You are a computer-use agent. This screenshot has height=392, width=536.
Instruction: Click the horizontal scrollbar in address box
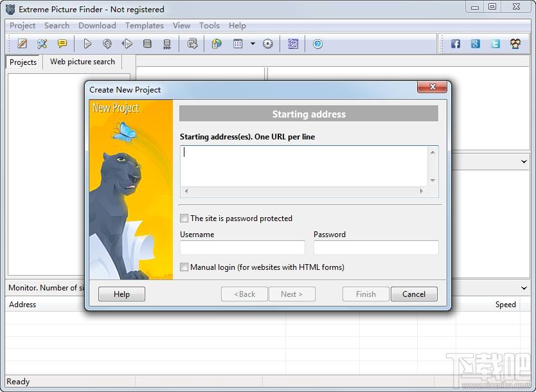pos(303,191)
